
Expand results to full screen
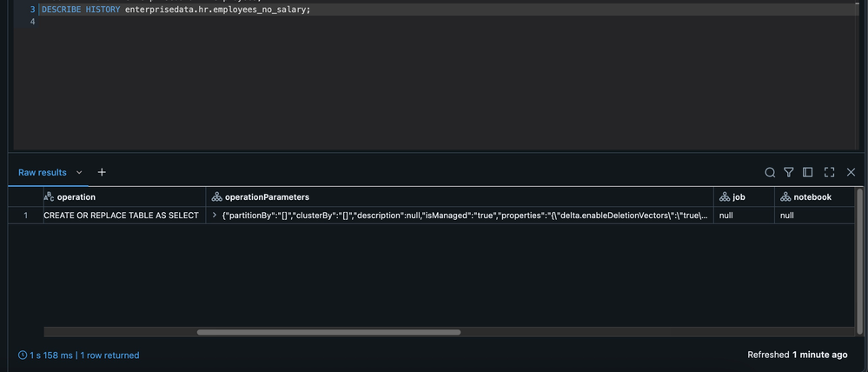(x=829, y=172)
